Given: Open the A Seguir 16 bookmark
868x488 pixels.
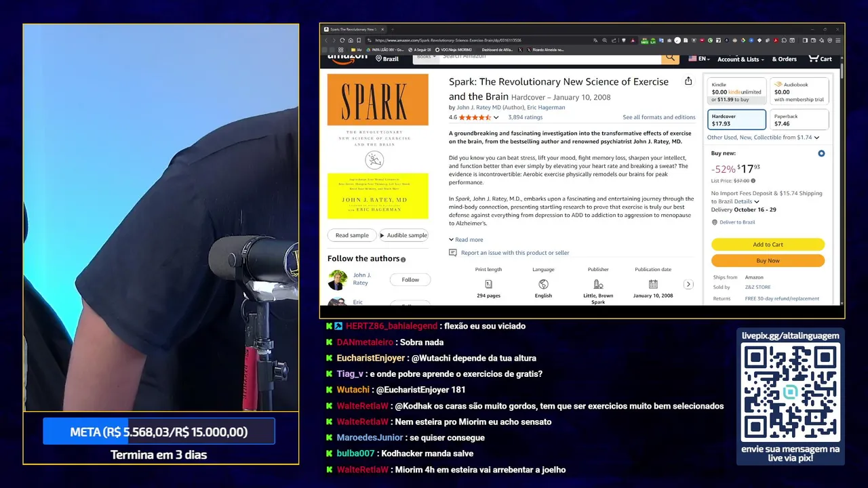Looking at the screenshot, I should 420,49.
